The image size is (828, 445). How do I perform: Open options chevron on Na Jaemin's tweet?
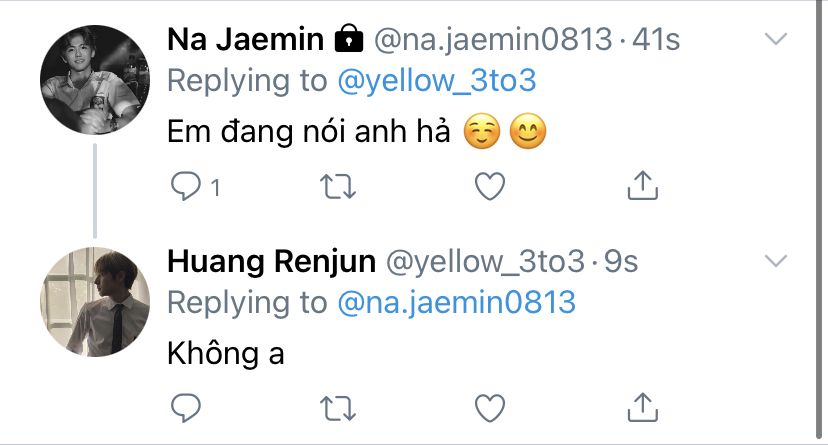point(777,40)
